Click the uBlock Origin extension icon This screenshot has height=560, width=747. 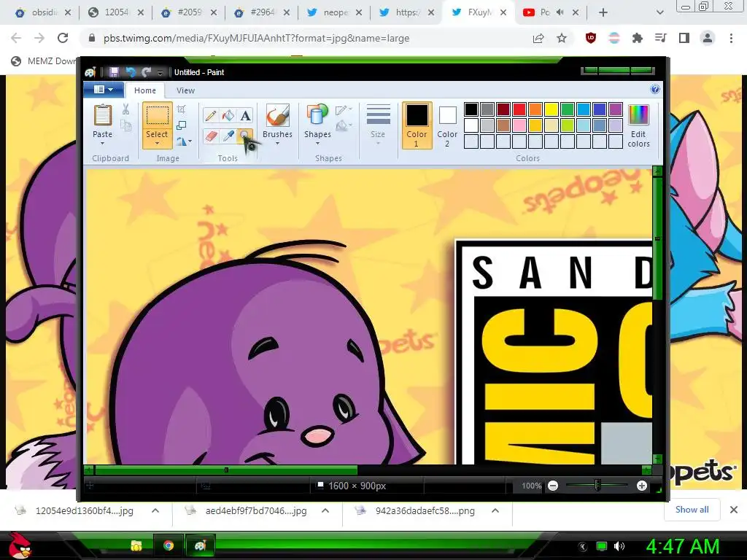(x=591, y=38)
